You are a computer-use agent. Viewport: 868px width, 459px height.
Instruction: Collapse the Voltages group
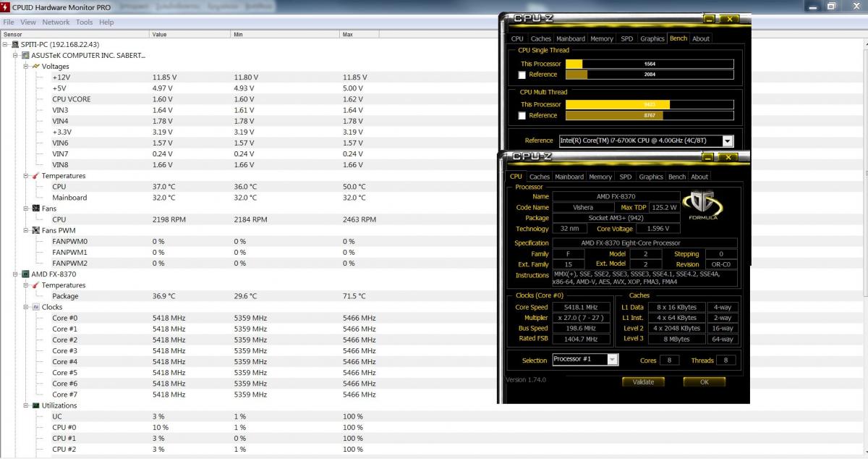26,66
